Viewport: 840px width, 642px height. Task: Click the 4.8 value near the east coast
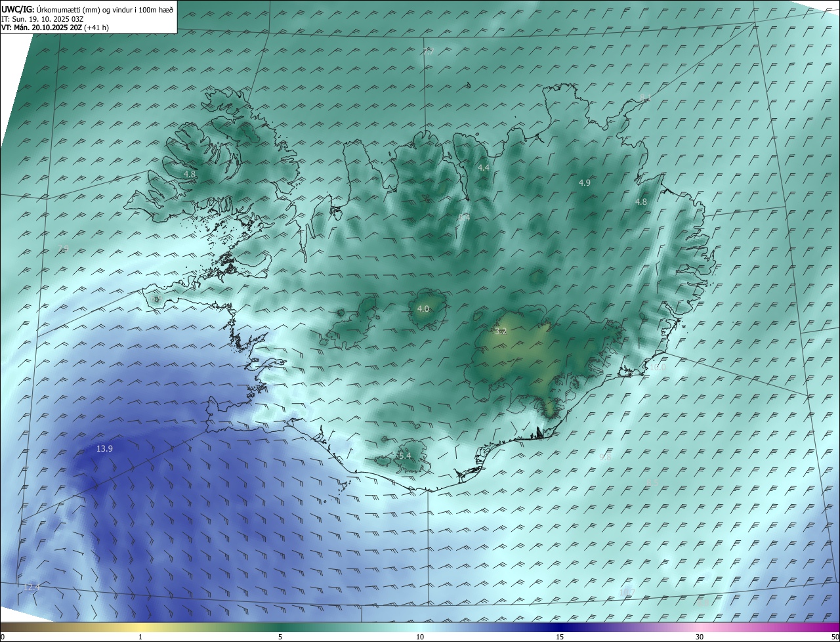pos(641,202)
